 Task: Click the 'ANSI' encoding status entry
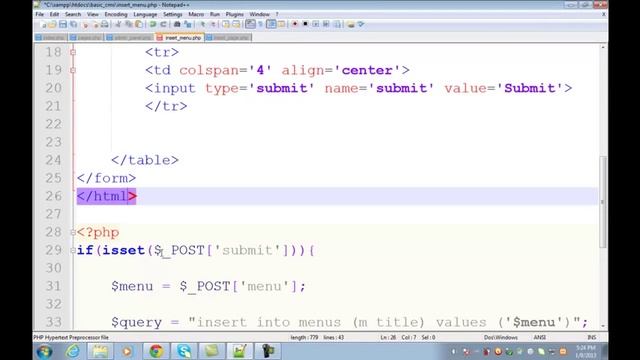540,338
